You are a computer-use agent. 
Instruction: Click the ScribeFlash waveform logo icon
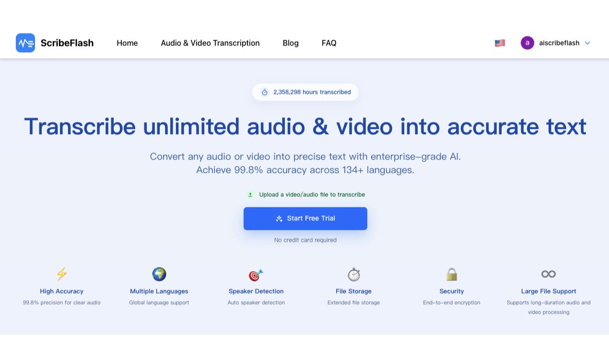25,43
